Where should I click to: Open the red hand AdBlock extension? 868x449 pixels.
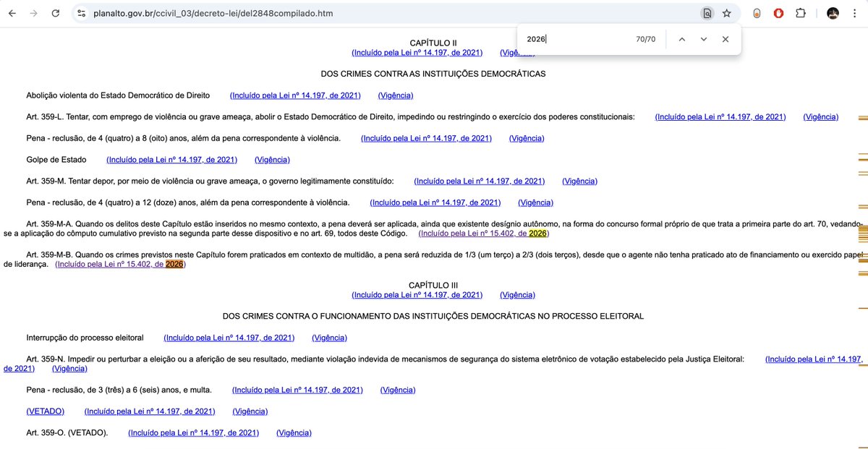779,13
